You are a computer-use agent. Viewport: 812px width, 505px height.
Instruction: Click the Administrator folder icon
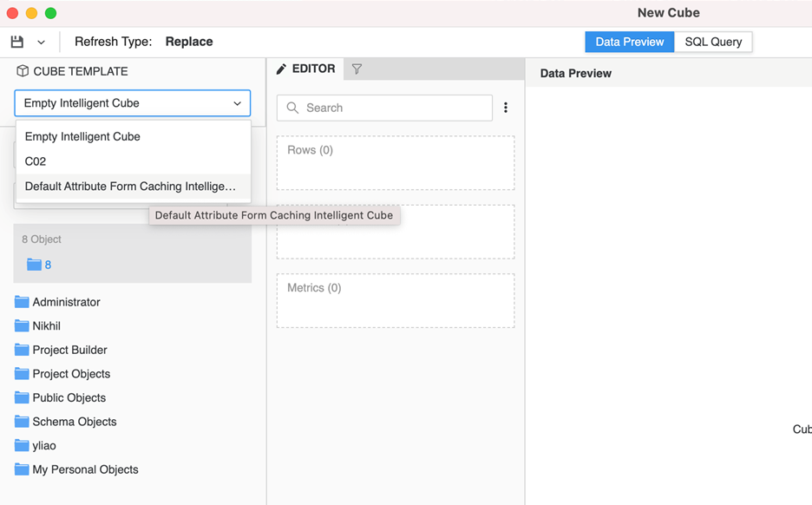tap(22, 302)
